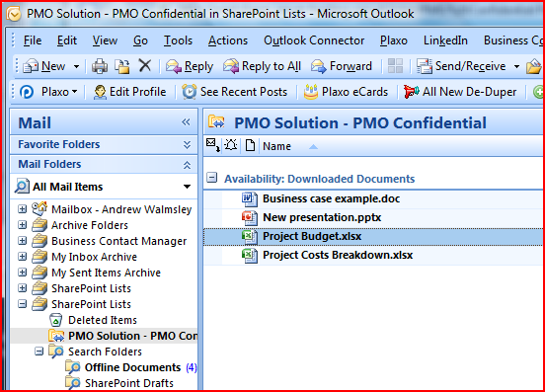Click the Categorize grid icon
This screenshot has height=392, width=545.
395,66
